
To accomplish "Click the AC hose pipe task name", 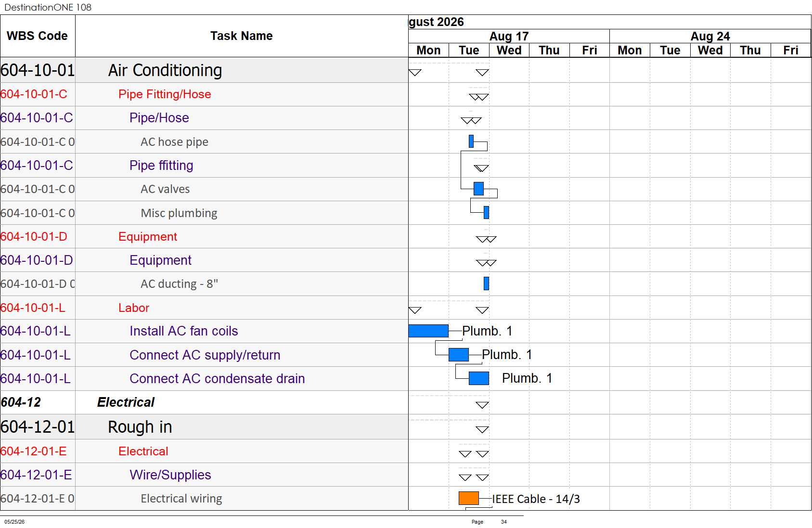I will point(174,142).
